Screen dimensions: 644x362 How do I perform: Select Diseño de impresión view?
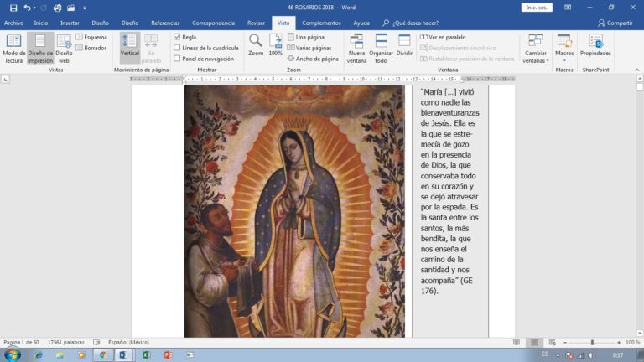point(40,49)
